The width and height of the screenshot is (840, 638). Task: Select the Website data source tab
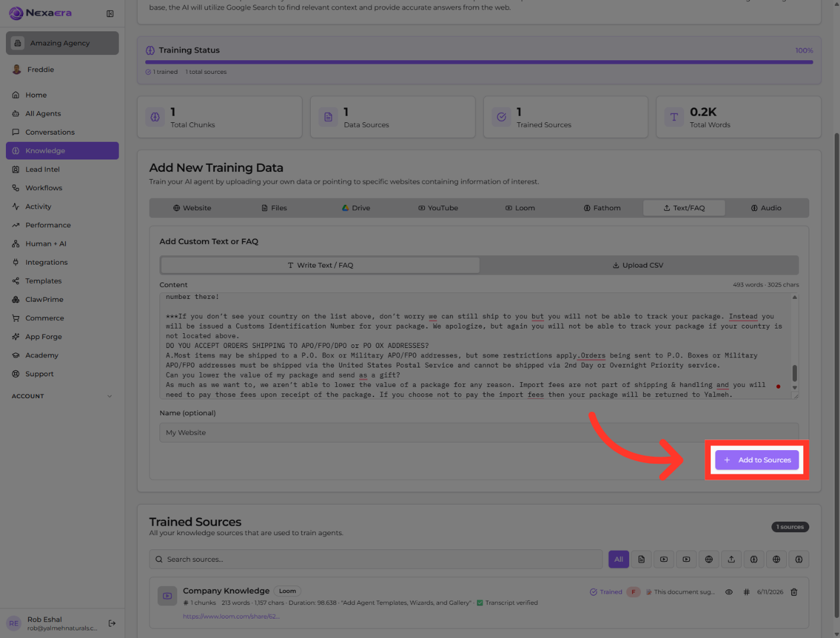192,208
